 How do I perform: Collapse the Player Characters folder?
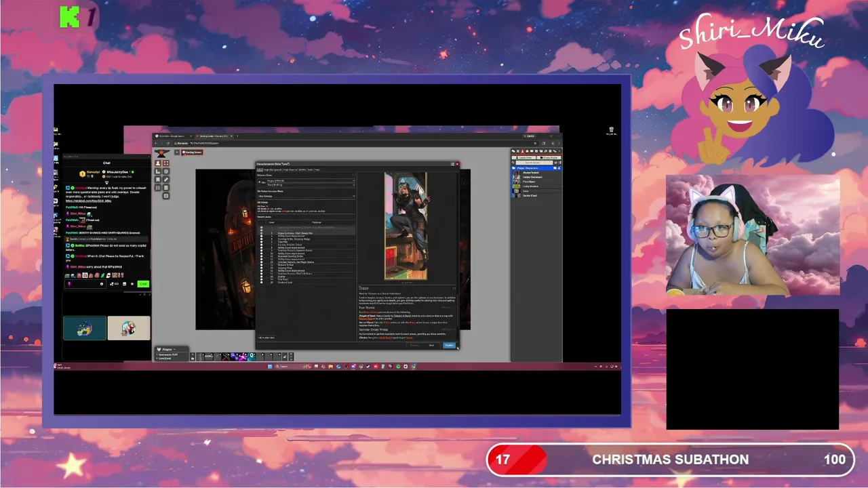tap(536, 168)
